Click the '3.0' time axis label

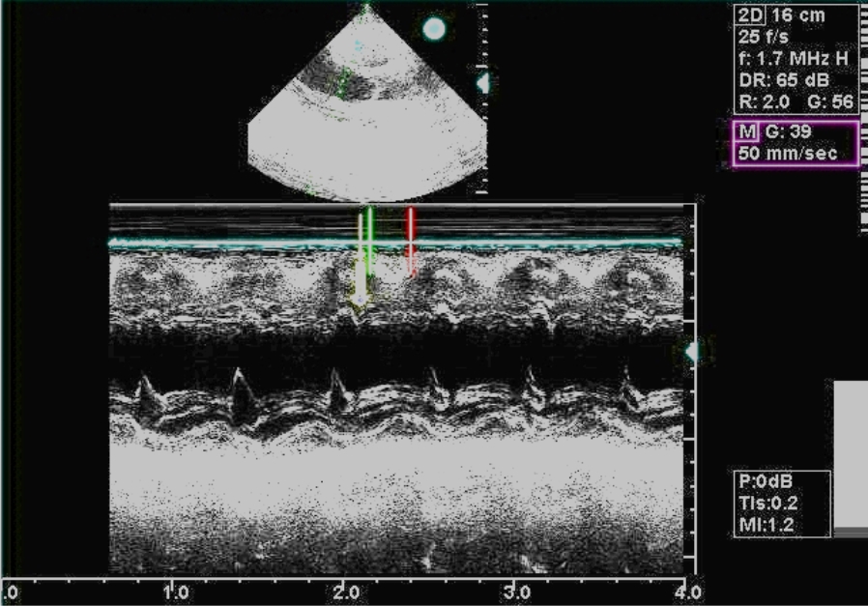tap(516, 593)
